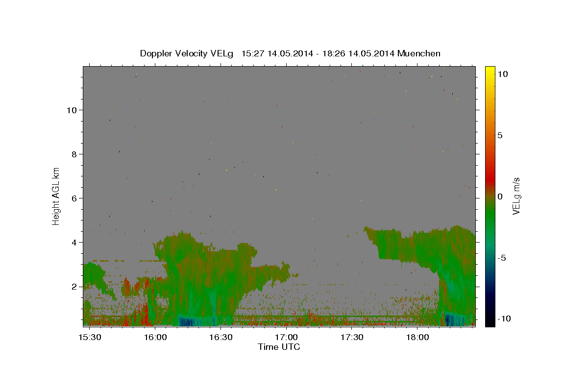The width and height of the screenshot is (588, 392).
Task: Click the height tick label "8"
Action: [74, 154]
